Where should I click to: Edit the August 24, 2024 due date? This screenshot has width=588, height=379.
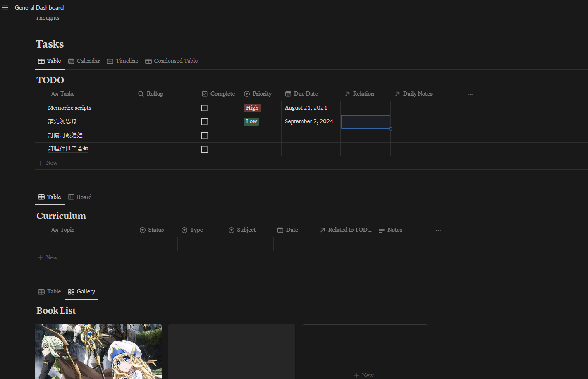point(306,108)
